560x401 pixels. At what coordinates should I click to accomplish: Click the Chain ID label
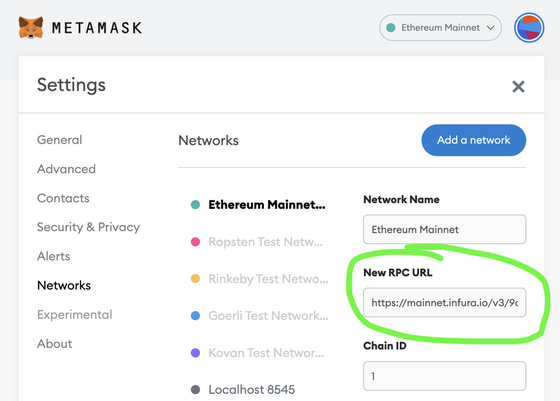tap(385, 346)
